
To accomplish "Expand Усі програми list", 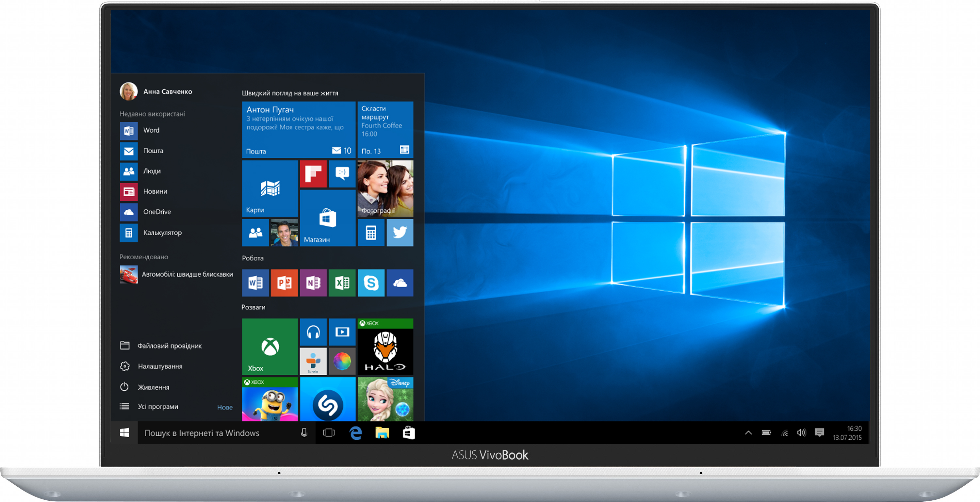I will tap(158, 407).
